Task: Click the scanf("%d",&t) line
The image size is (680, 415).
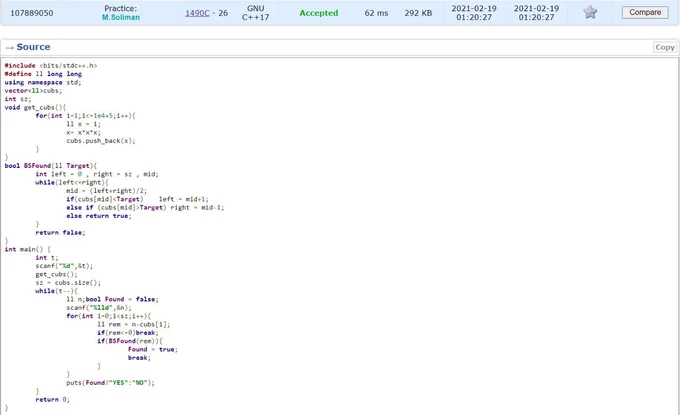Action: click(64, 266)
